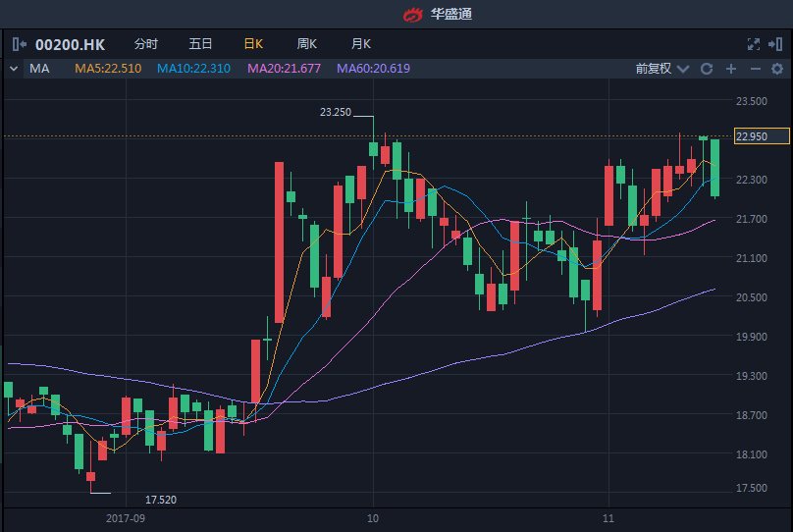Screen dimensions: 793x532
Task: Switch to the 周K tab
Action: coord(307,44)
